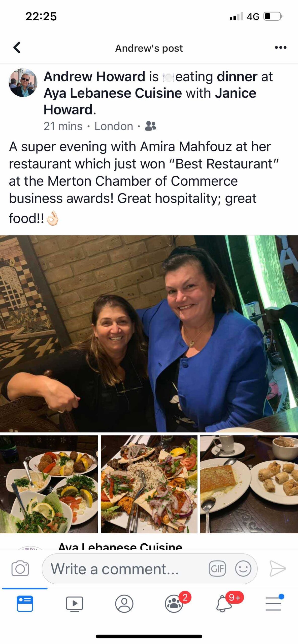Viewport: 298px width, 644px height.
Task: Switch to the News Feed tab
Action: 25,603
